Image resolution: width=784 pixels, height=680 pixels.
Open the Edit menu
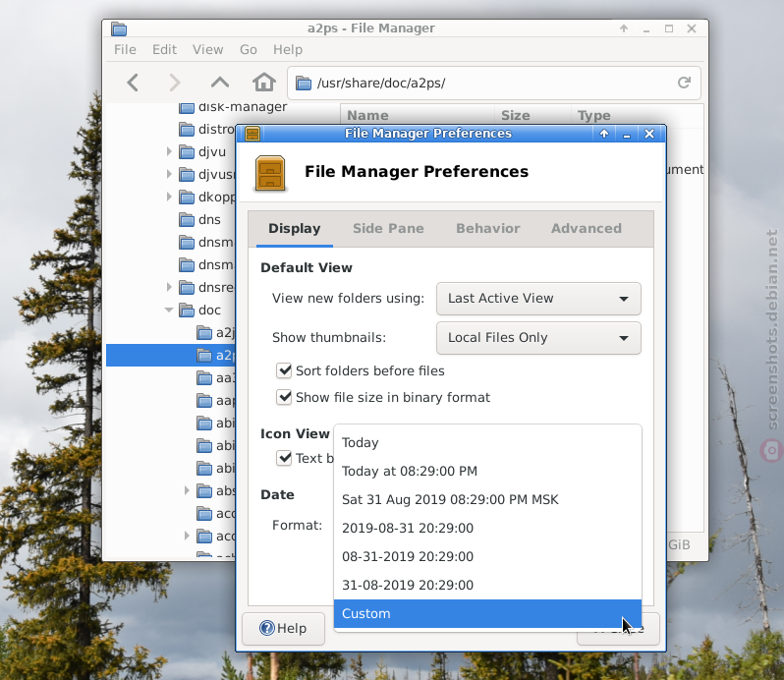click(x=164, y=49)
